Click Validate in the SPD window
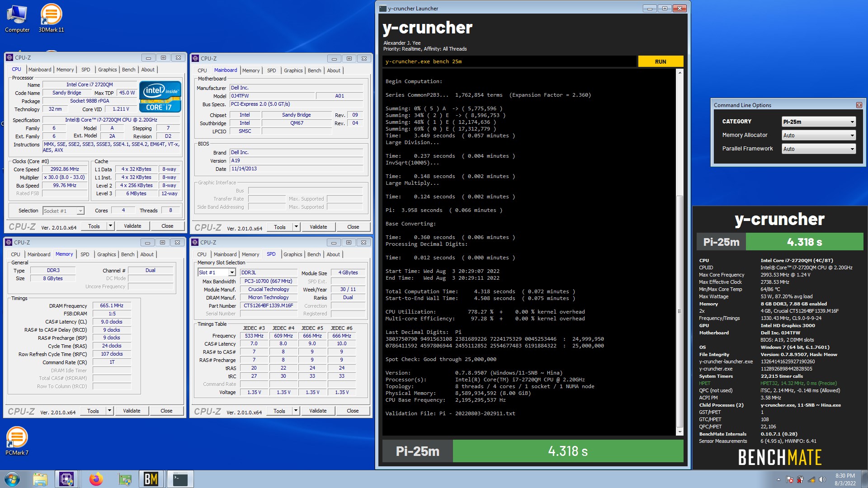Screen dimensions: 868x488 pyautogui.click(x=318, y=411)
